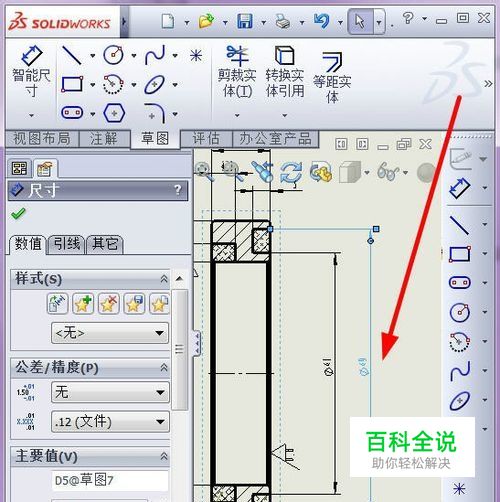Click Add style star icon with plus

point(83,304)
